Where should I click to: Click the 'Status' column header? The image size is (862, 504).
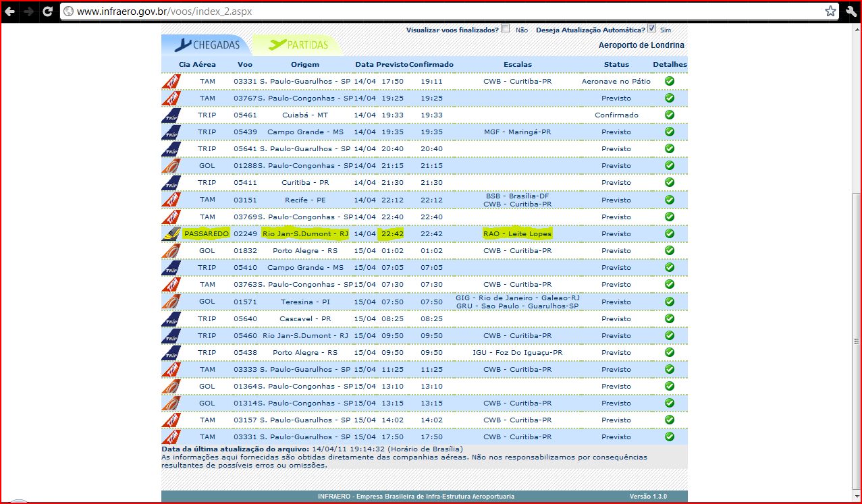coord(616,65)
